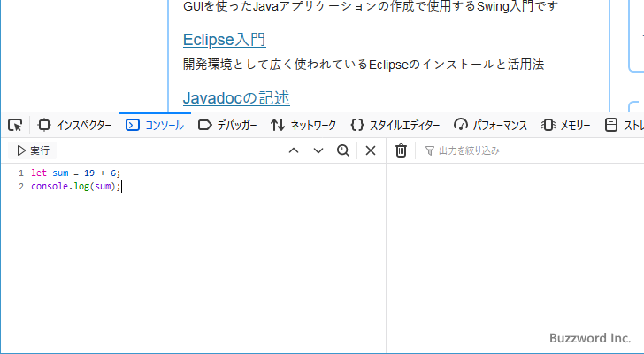
Task: Open the インスペクター tab
Action: coord(74,125)
